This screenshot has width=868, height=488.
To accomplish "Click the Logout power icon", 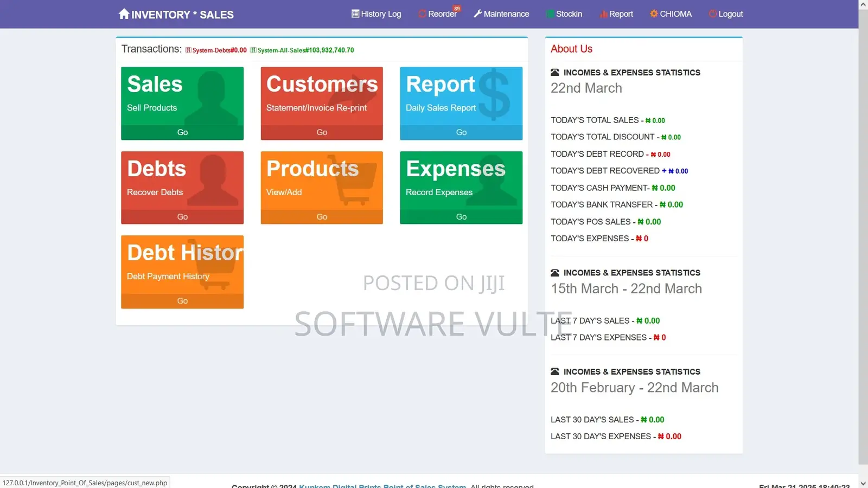I will click(x=713, y=14).
